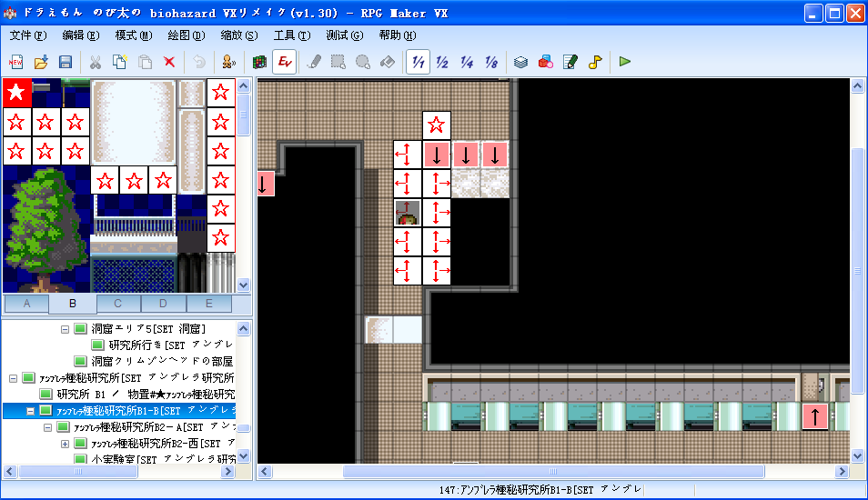The image size is (868, 500).
Task: Switch to tileset tab D
Action: pyautogui.click(x=163, y=304)
